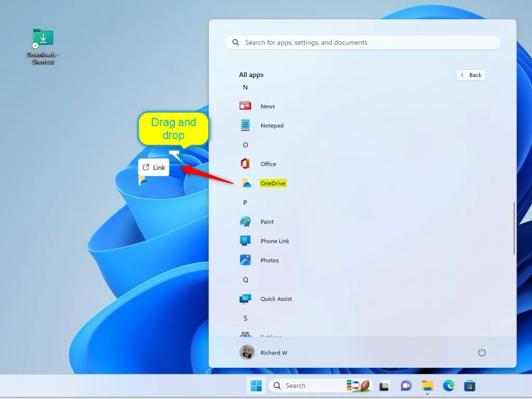Image resolution: width=532 pixels, height=399 pixels.
Task: Open the Photos app icon
Action: pyautogui.click(x=245, y=260)
